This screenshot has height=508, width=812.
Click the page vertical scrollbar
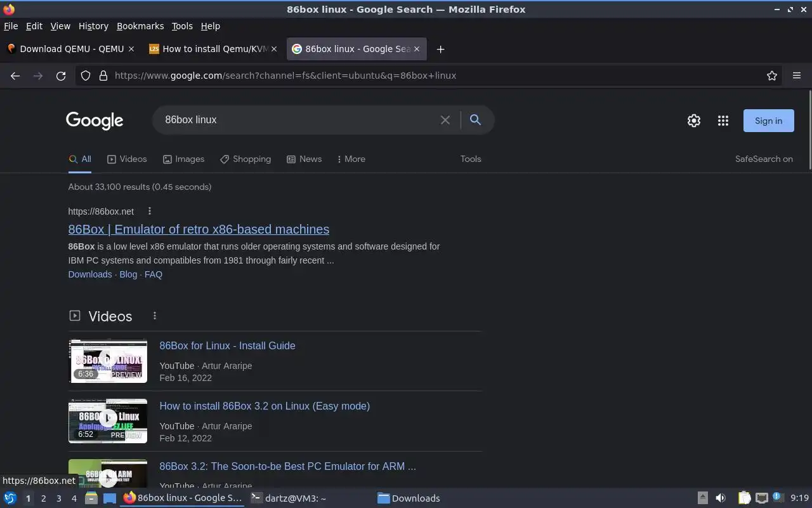[x=809, y=130]
